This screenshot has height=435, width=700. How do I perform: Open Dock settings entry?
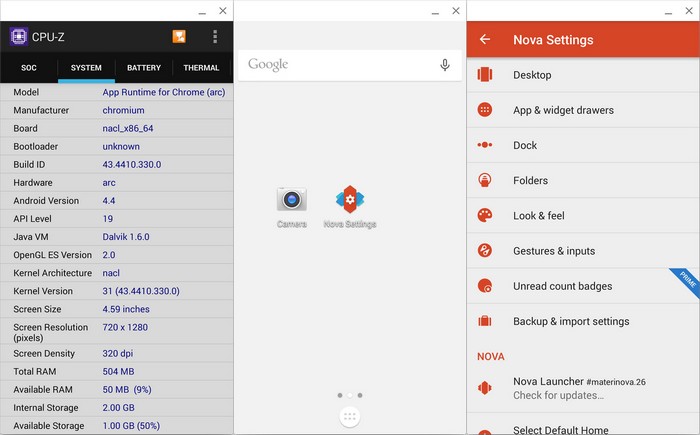point(583,145)
